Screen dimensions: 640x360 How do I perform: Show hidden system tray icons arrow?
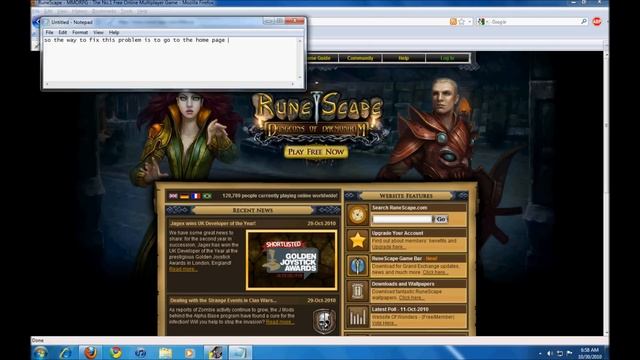(540, 353)
